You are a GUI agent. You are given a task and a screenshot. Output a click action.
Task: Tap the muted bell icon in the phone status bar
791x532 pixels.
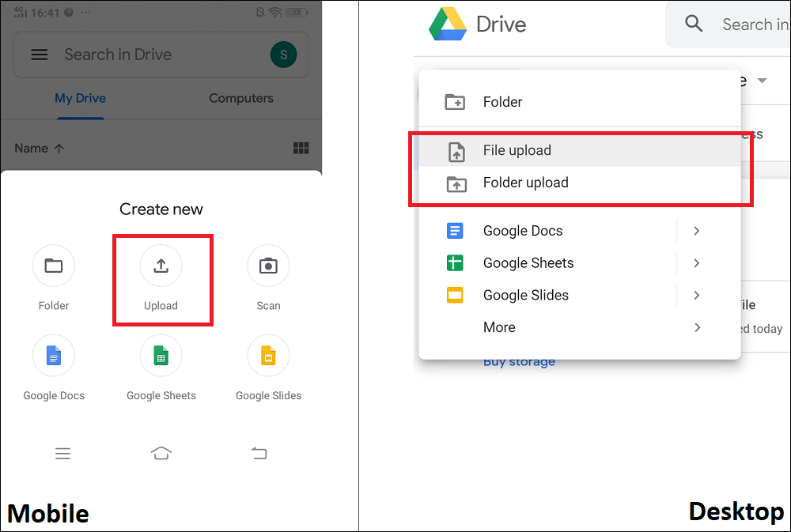click(260, 12)
